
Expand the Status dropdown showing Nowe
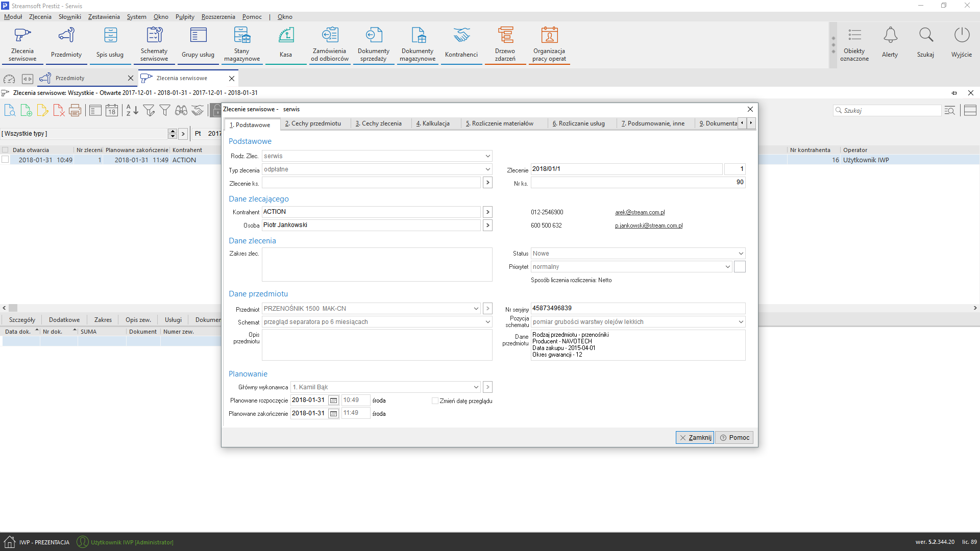[x=741, y=254]
